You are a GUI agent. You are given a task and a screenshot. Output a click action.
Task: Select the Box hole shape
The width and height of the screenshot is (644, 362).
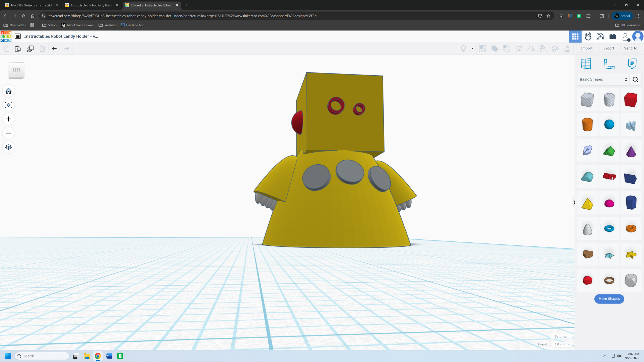pos(587,100)
